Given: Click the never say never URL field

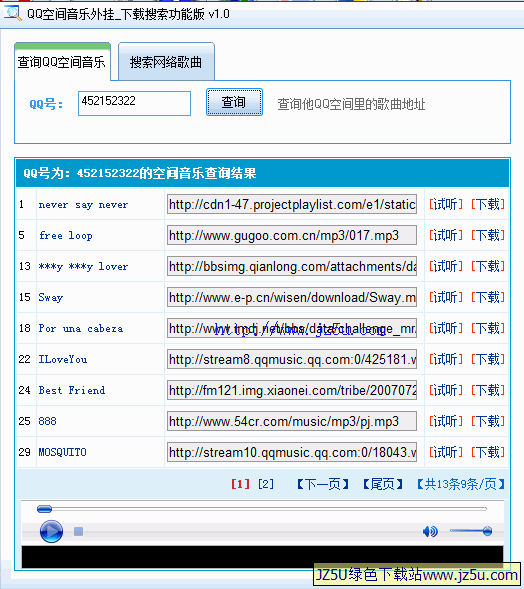Looking at the screenshot, I should click(292, 204).
